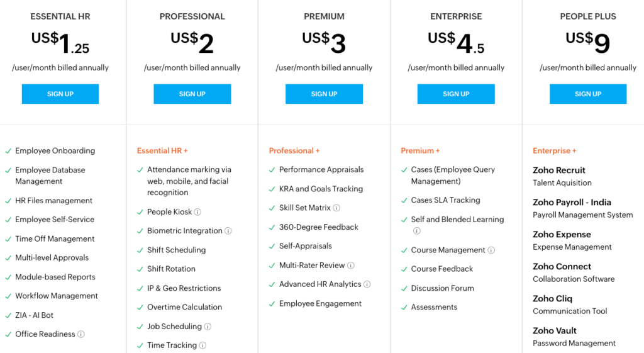The image size is (644, 353).
Task: Click info icon beside Advanced HR Analytics
Action: click(367, 284)
